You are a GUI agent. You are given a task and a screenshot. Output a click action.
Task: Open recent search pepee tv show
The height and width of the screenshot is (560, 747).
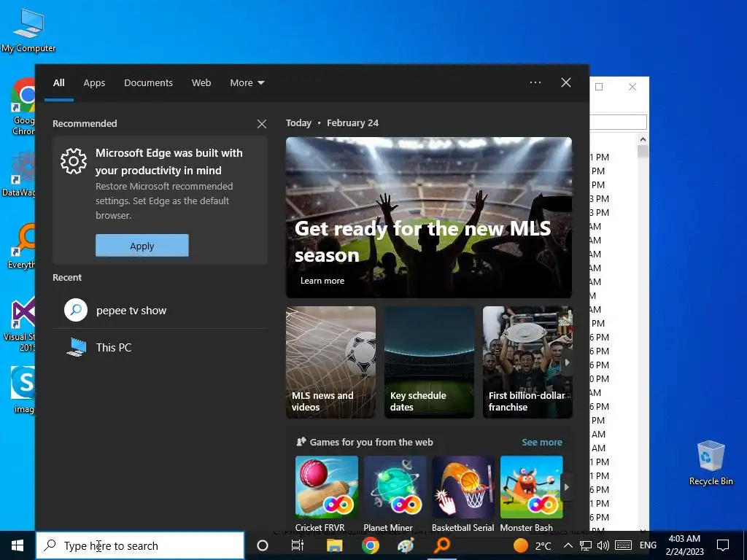click(160, 311)
